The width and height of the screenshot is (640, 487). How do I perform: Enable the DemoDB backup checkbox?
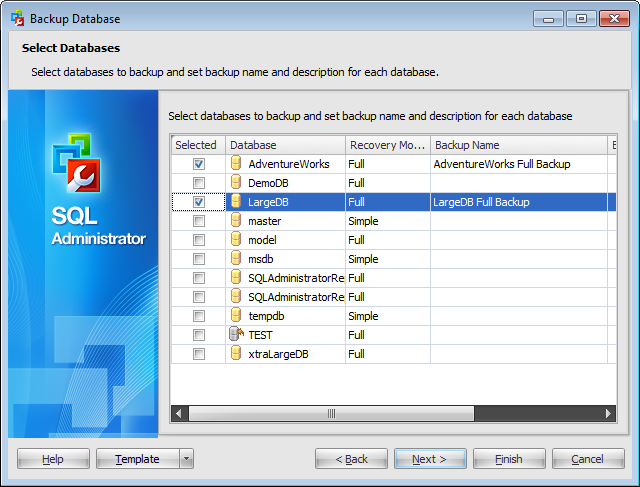[199, 183]
